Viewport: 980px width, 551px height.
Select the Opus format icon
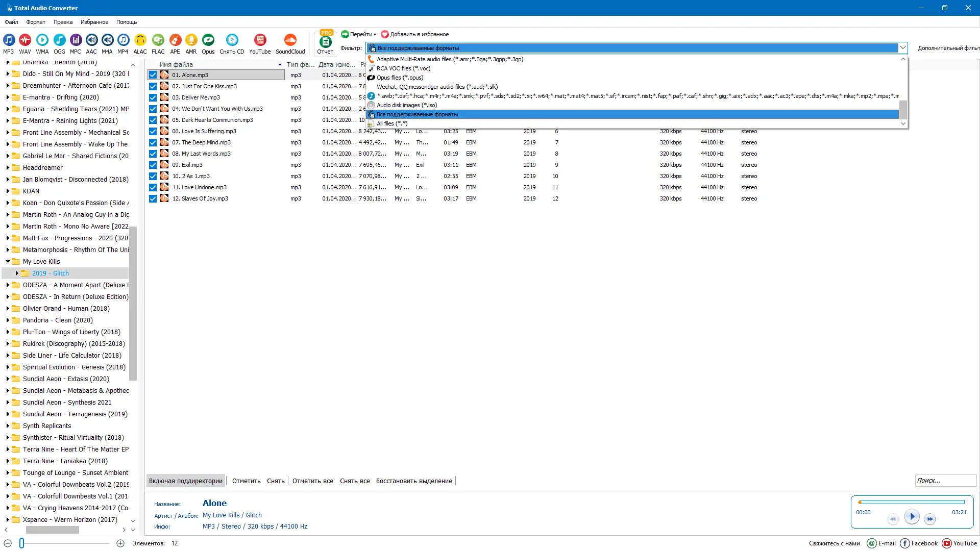point(208,40)
